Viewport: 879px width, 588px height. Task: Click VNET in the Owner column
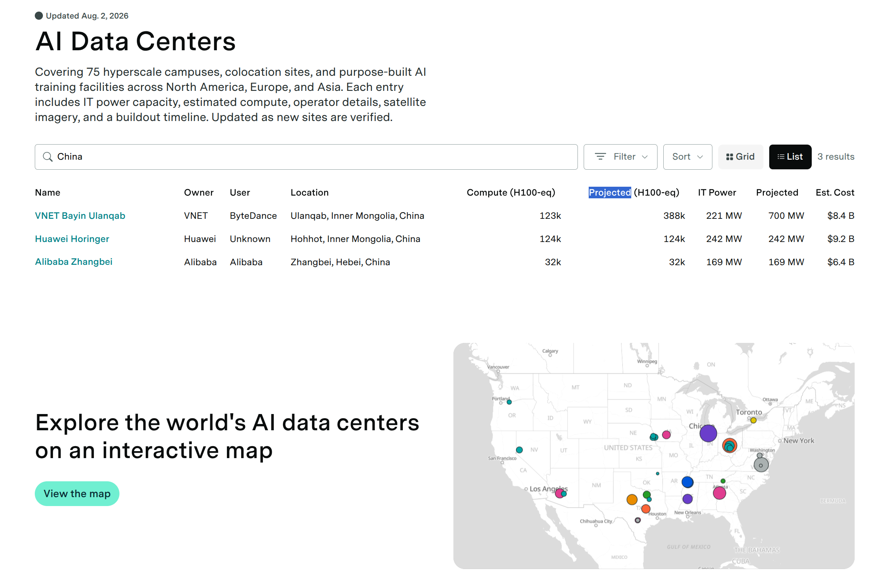click(x=196, y=216)
